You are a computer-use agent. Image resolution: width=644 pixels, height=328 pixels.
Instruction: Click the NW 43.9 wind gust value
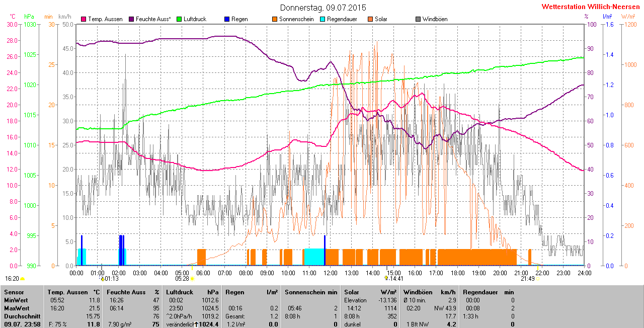[x=444, y=308]
